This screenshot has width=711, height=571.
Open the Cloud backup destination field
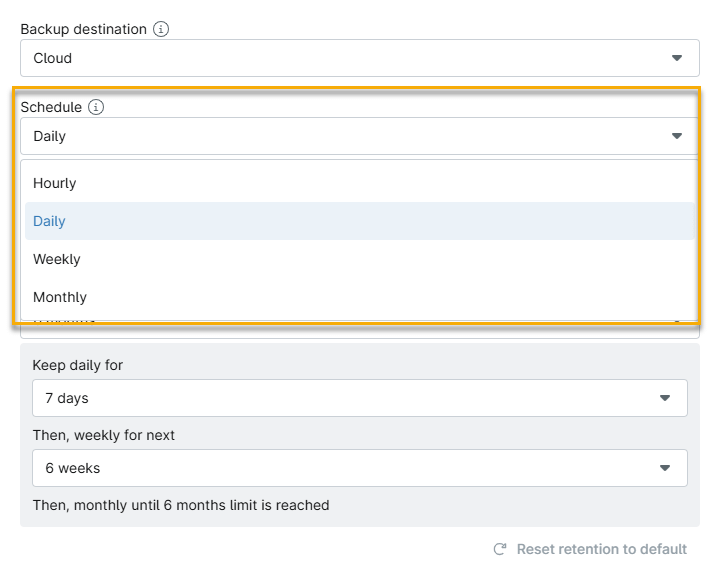pos(340,58)
